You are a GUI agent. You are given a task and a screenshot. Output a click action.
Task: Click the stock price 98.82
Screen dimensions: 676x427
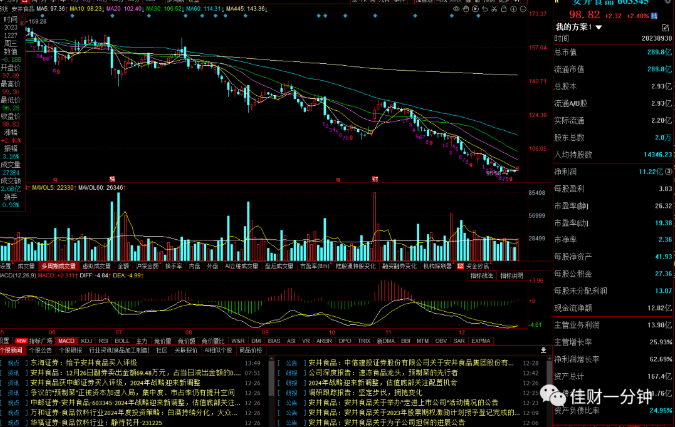[585, 15]
